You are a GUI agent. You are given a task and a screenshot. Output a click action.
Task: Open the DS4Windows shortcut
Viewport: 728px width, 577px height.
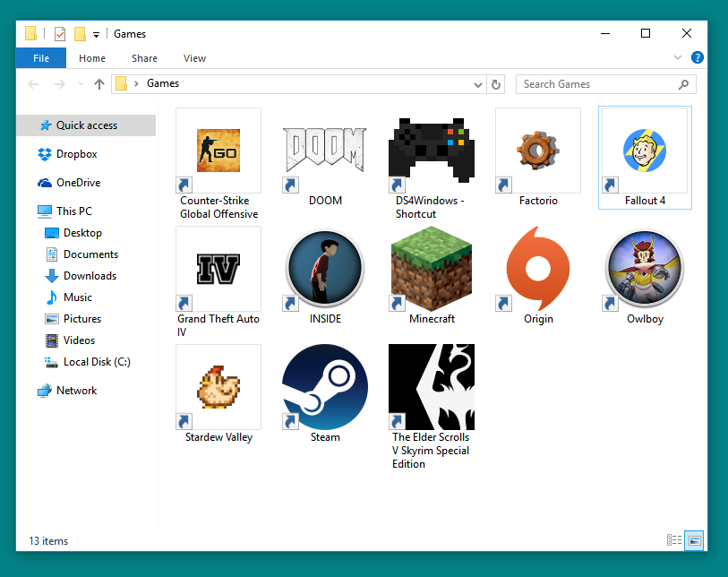point(431,151)
